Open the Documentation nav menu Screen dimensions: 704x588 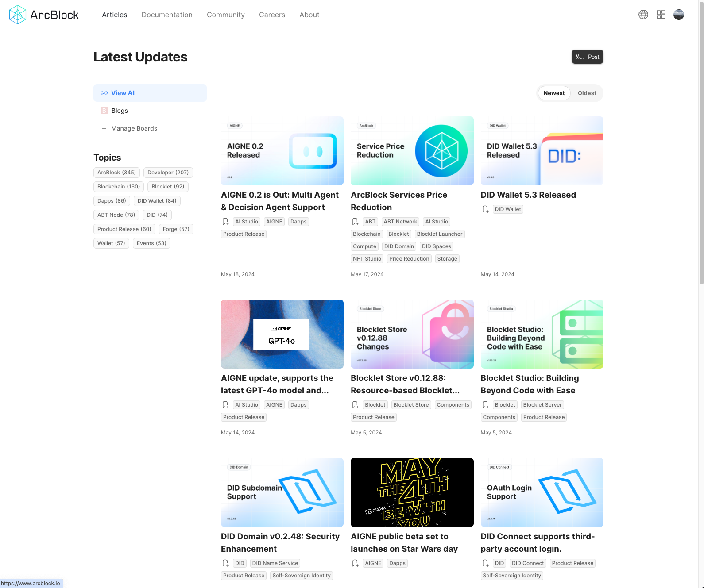(167, 15)
